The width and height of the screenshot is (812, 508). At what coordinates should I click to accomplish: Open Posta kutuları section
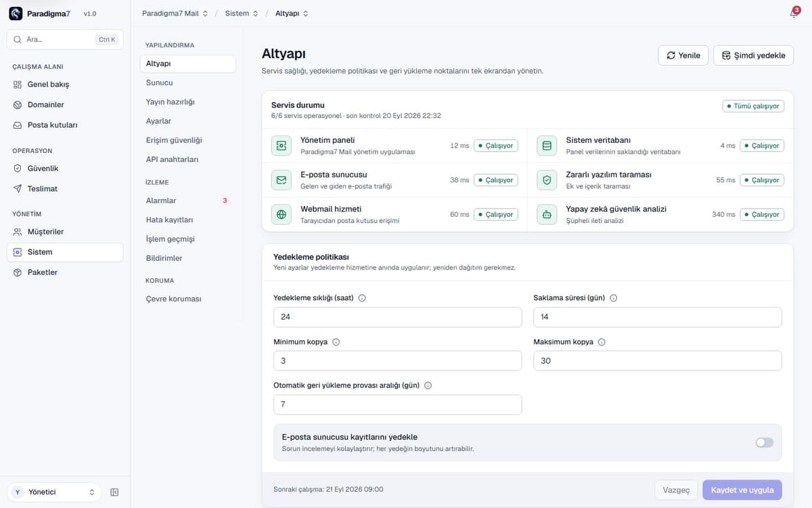click(65, 125)
